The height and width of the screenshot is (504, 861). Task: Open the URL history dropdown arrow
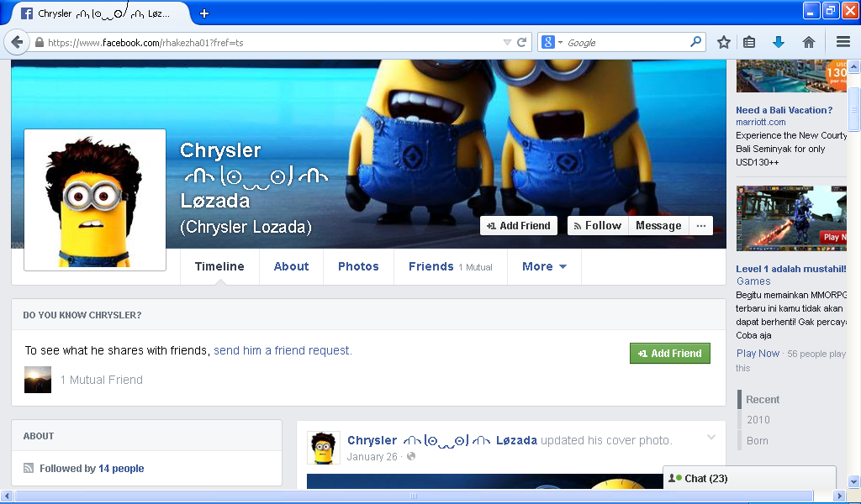pos(507,42)
